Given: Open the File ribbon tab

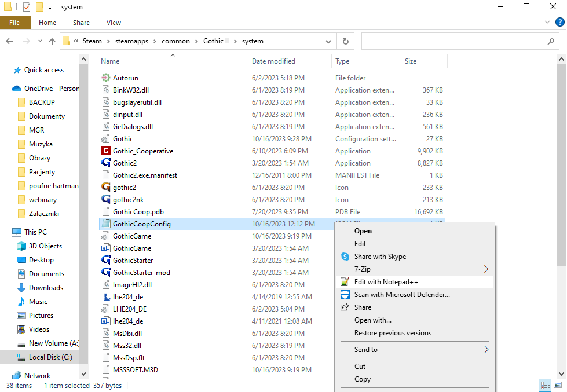Looking at the screenshot, I should [14, 23].
